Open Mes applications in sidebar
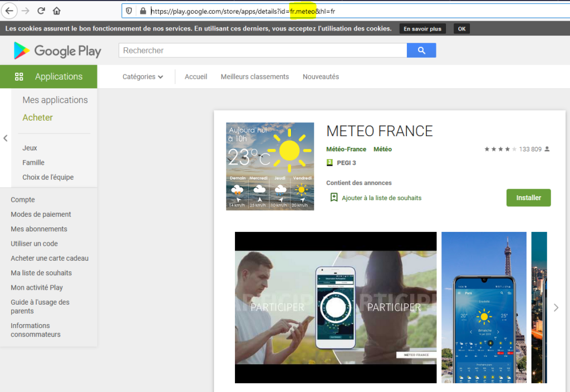The width and height of the screenshot is (570, 392). coord(55,100)
